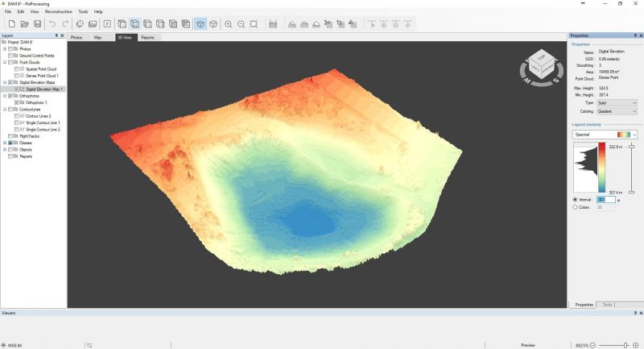
Task: Click the Open project folder icon
Action: pos(23,24)
